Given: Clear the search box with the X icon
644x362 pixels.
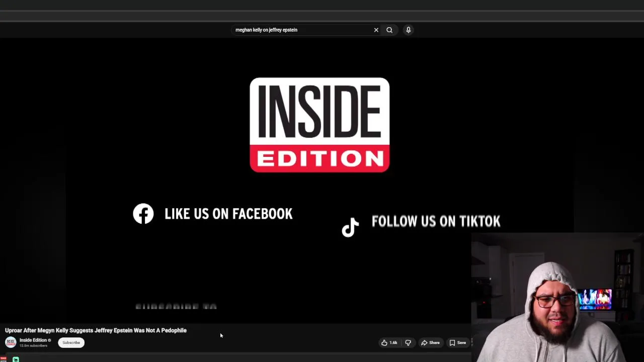Looking at the screenshot, I should click(376, 30).
